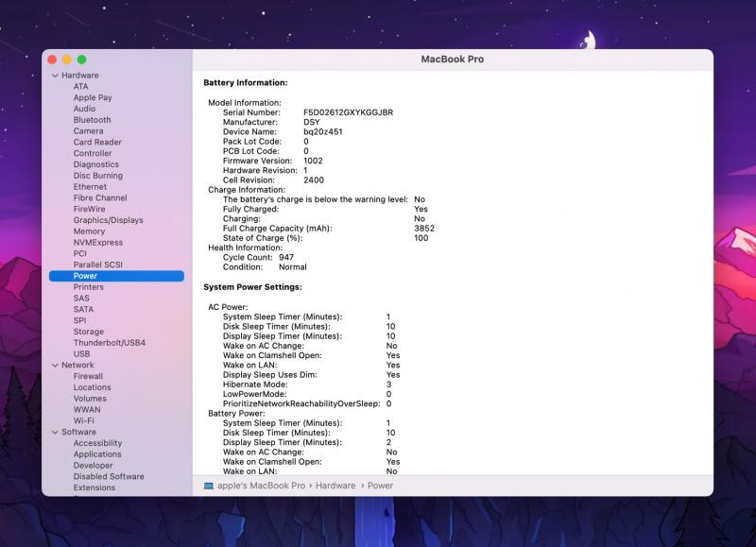Show Bluetooth hardware information
This screenshot has width=756, height=547.
tap(92, 120)
